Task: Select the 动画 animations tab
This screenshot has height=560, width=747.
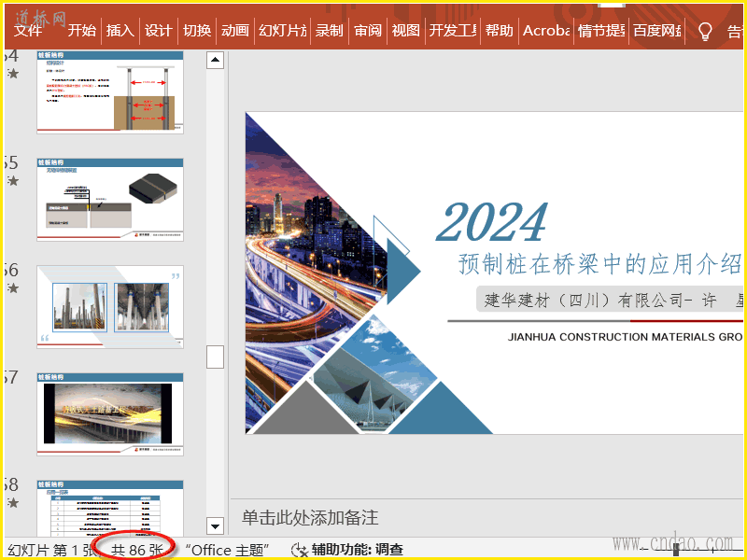Action: click(235, 31)
